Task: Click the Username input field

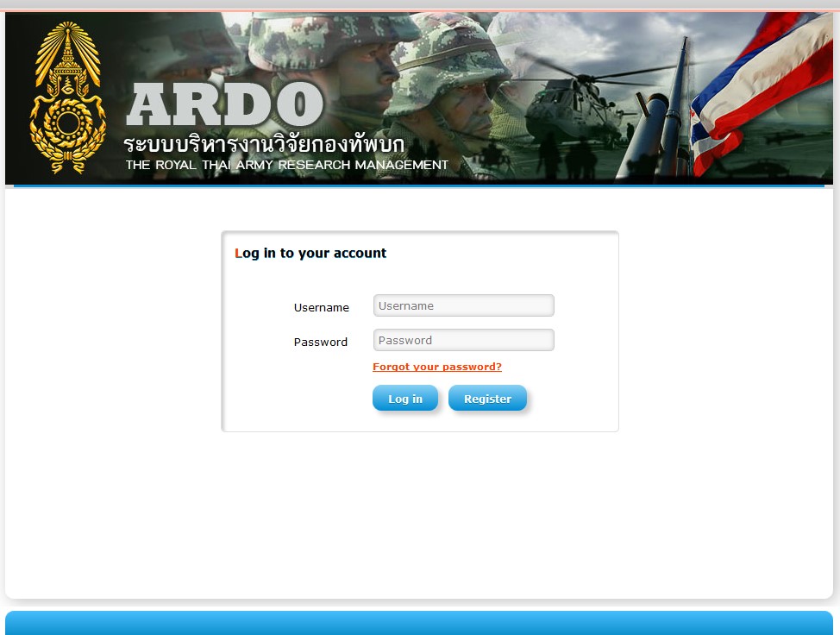Action: tap(463, 305)
